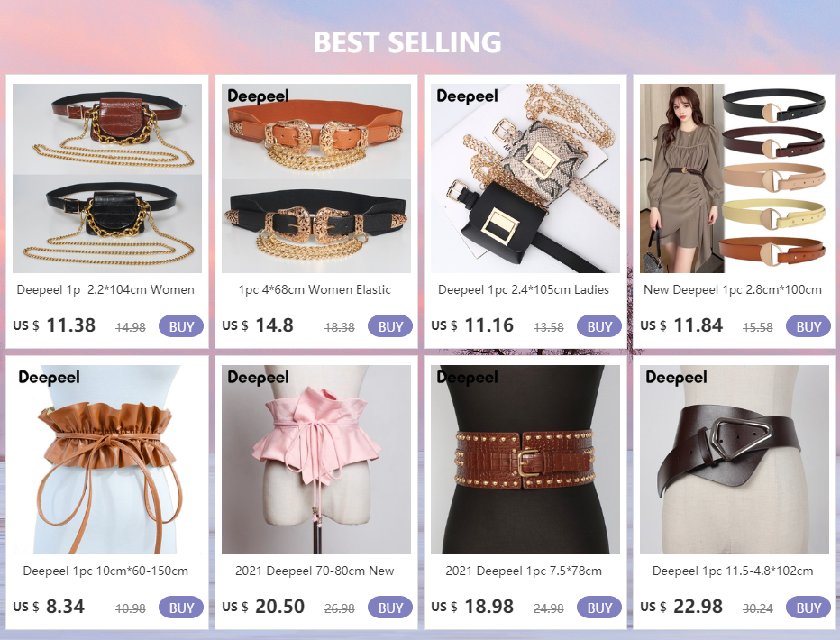Open 'Deepeel 1p 2.2*104cm Women' product link
Viewport: 840px width, 640px height.
(x=105, y=289)
